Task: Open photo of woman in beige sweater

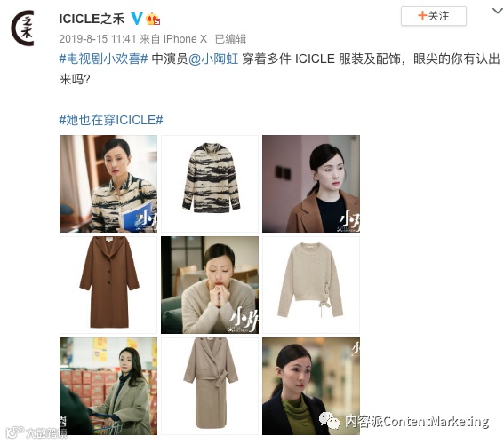Action: point(210,285)
